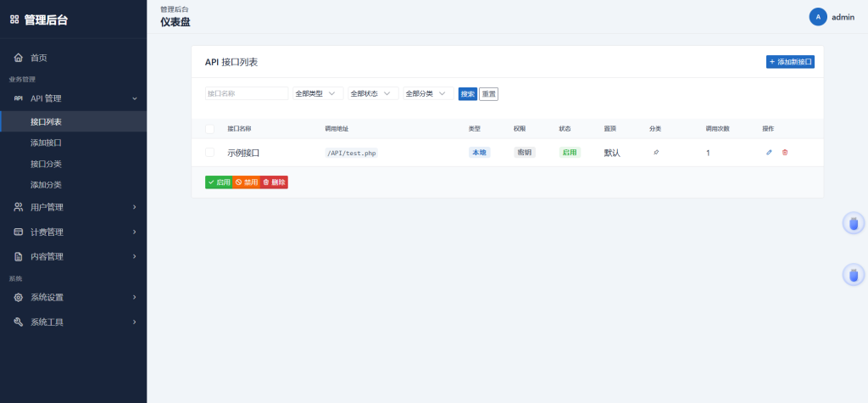Click the pencil edit icon for 示例接口
The image size is (868, 403).
tap(769, 153)
